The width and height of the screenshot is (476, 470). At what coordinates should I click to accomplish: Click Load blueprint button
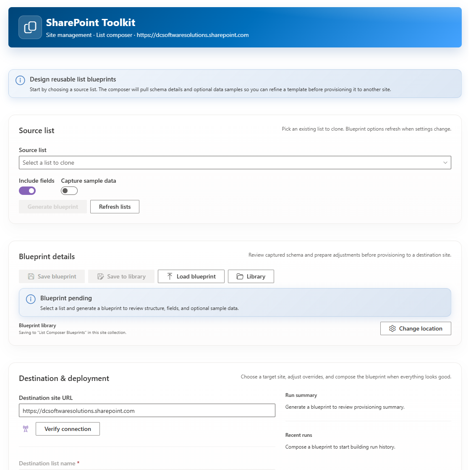[x=191, y=276]
